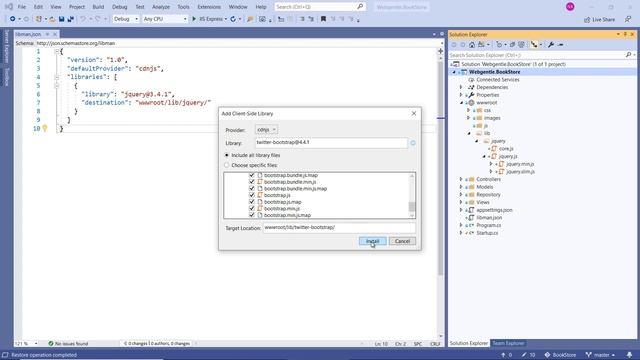Uncheck the bootstrap.bundle.min.js checkbox
Viewport: 640px width, 360px height.
[x=252, y=182]
